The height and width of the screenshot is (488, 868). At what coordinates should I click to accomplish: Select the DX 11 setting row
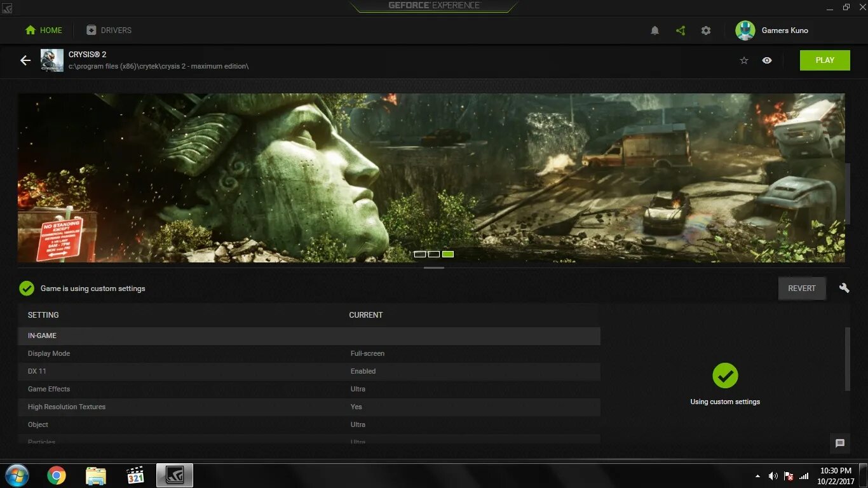coord(309,371)
